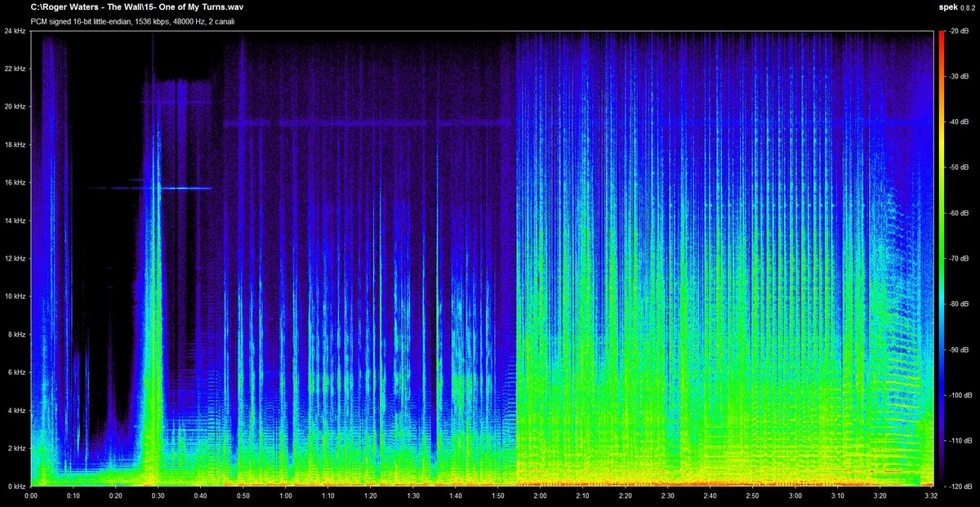Click the 2:20 time axis label

coord(626,496)
